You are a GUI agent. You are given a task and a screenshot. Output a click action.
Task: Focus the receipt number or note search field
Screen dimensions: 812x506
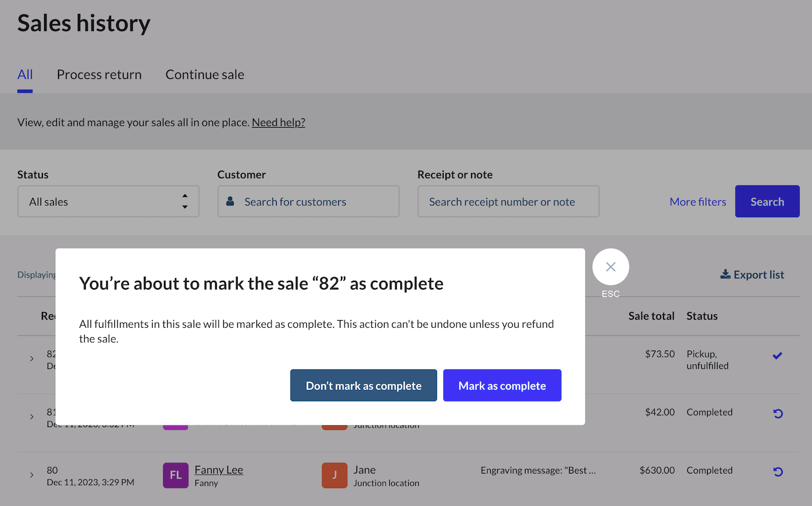[508, 201]
